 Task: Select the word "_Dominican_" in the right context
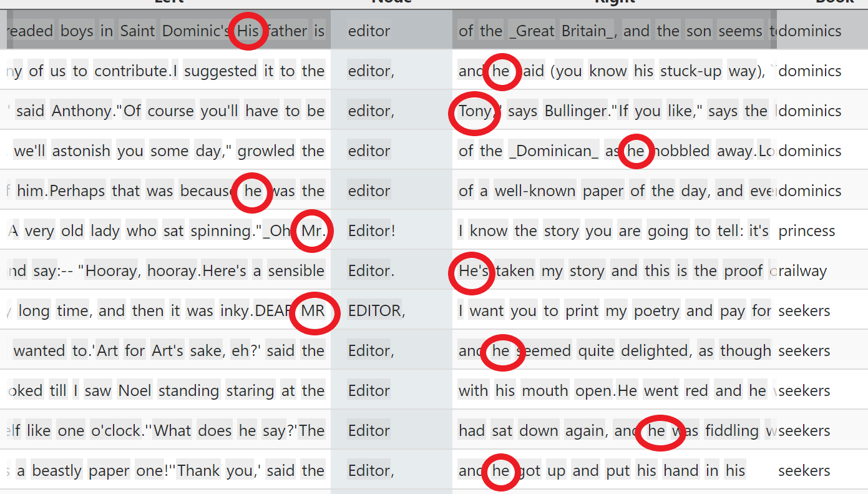[x=554, y=151]
